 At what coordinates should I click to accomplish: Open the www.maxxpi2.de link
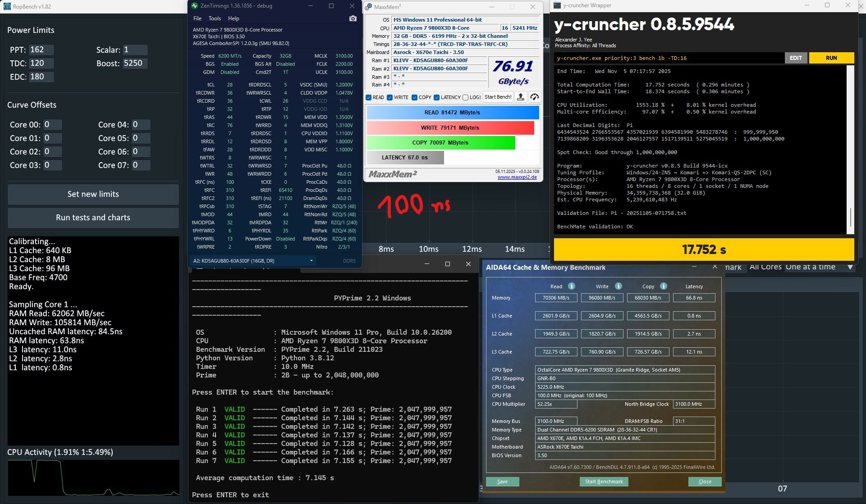517,177
